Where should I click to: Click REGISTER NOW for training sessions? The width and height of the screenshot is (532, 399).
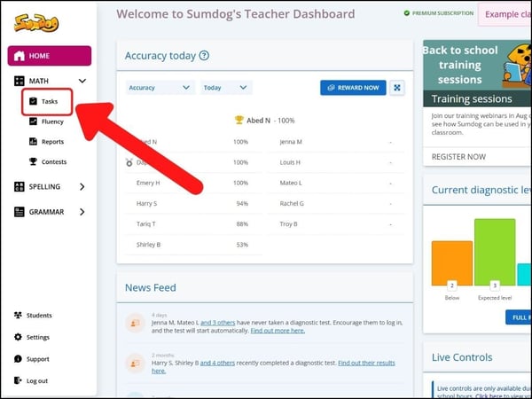click(x=458, y=157)
